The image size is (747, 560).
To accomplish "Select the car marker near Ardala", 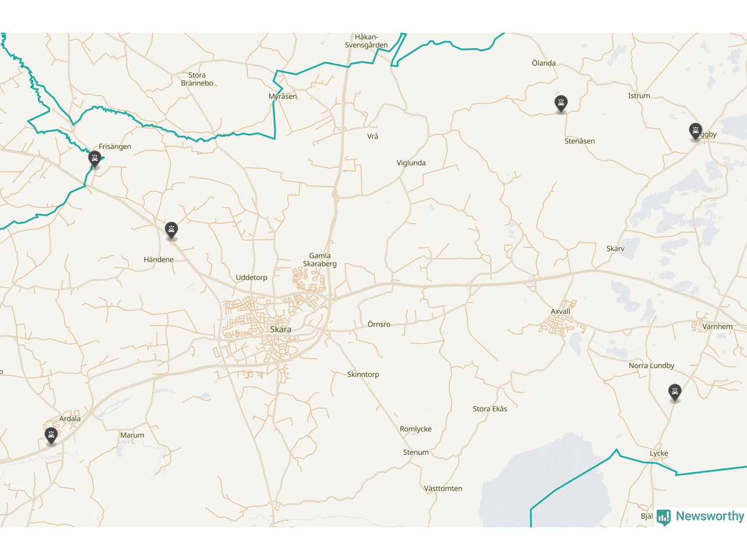I will (51, 435).
